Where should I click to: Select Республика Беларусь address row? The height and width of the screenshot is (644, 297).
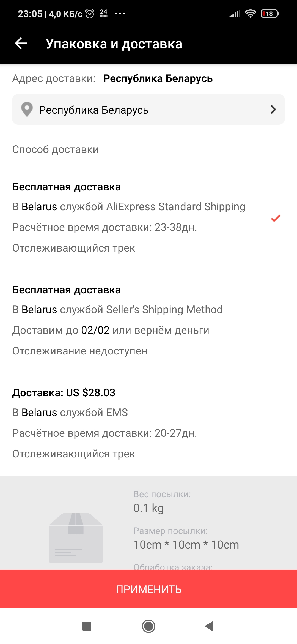148,110
